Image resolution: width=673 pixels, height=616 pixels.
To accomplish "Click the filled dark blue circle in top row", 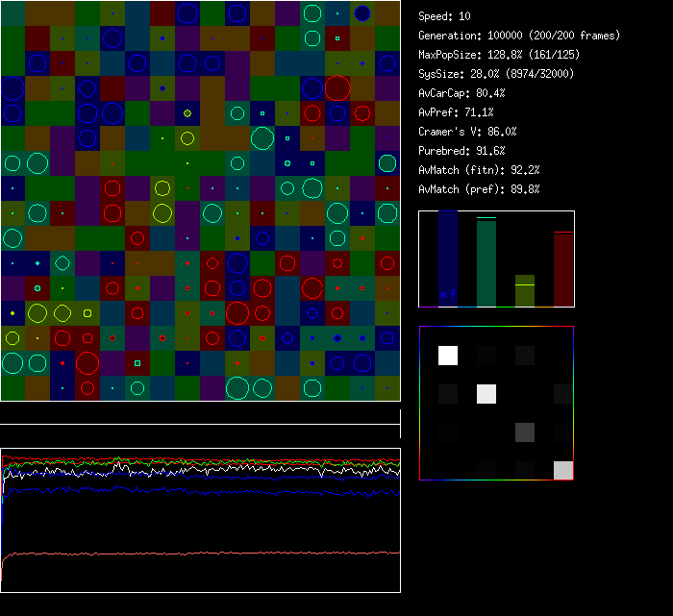I will tap(361, 13).
